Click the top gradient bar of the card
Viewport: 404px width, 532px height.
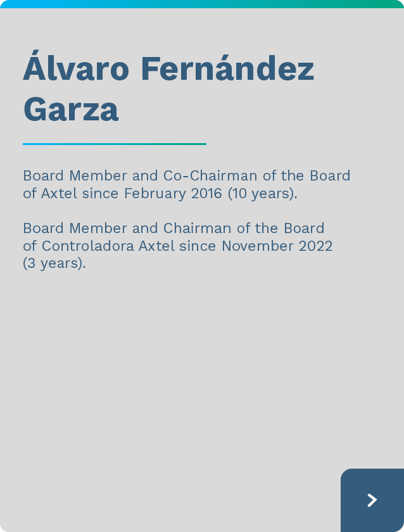(202, 4)
